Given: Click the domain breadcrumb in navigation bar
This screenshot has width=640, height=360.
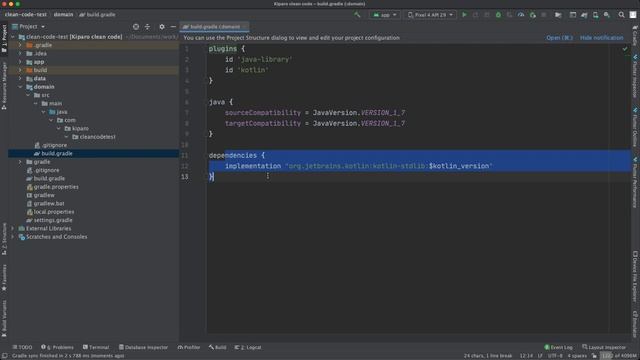Looking at the screenshot, I should pyautogui.click(x=63, y=15).
